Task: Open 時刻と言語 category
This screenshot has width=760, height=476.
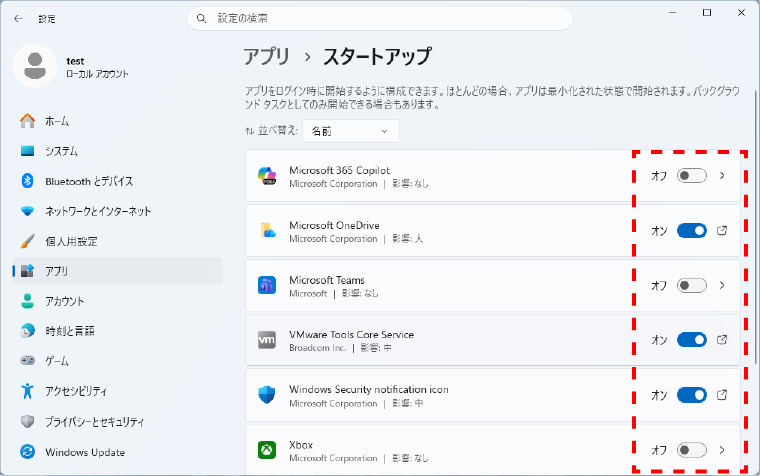Action: pos(117,331)
